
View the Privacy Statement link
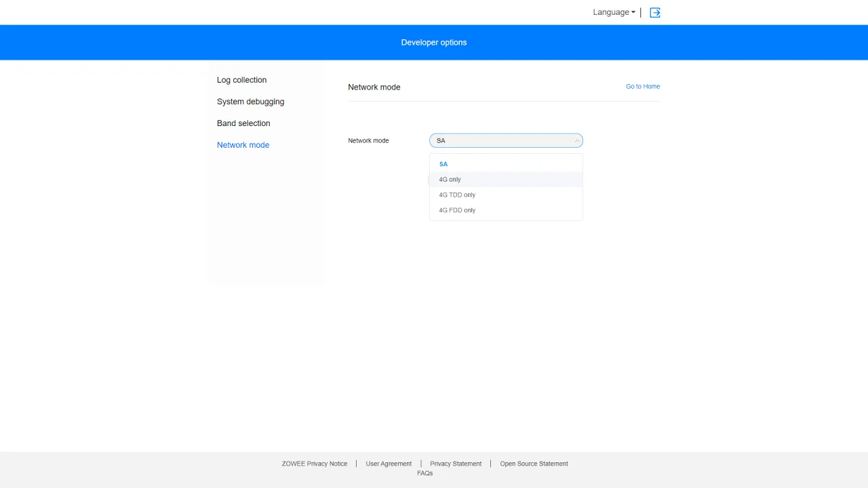pyautogui.click(x=456, y=464)
